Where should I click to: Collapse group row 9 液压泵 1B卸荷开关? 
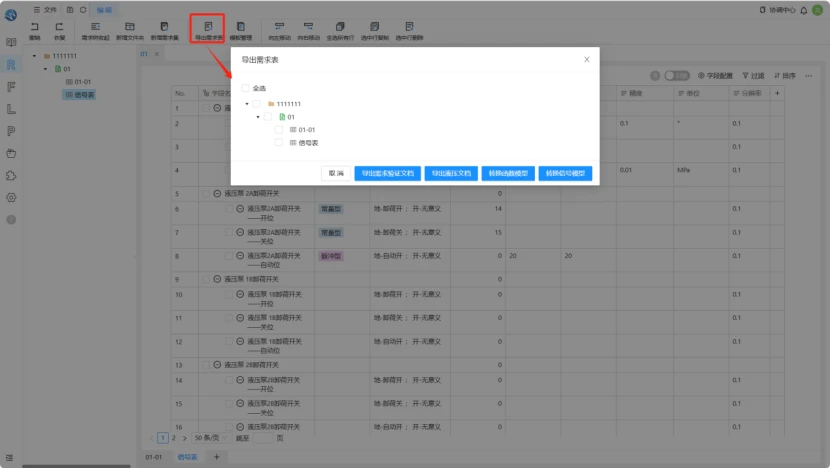point(217,279)
